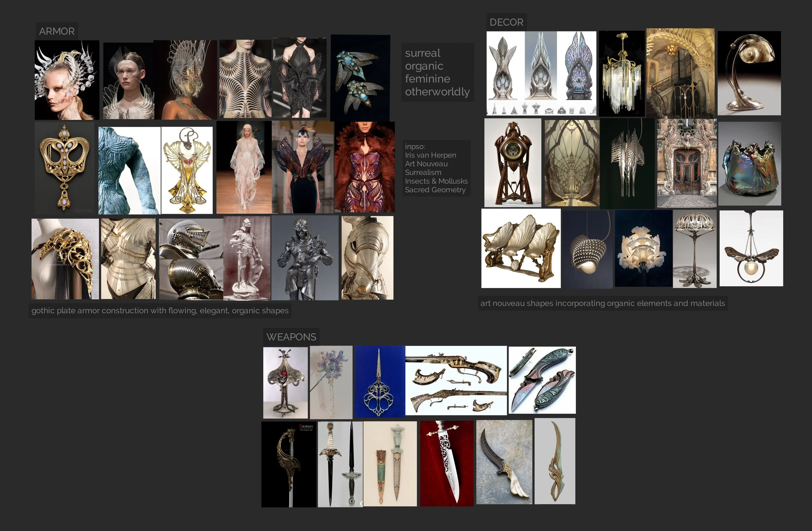The width and height of the screenshot is (812, 531).
Task: Select the iridescent folding knives image
Action: [542, 380]
